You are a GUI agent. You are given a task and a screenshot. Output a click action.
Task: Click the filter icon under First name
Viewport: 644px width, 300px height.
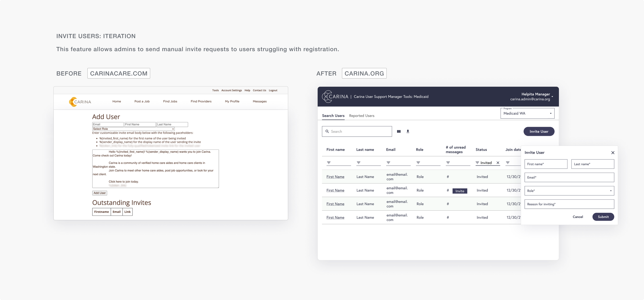(329, 163)
